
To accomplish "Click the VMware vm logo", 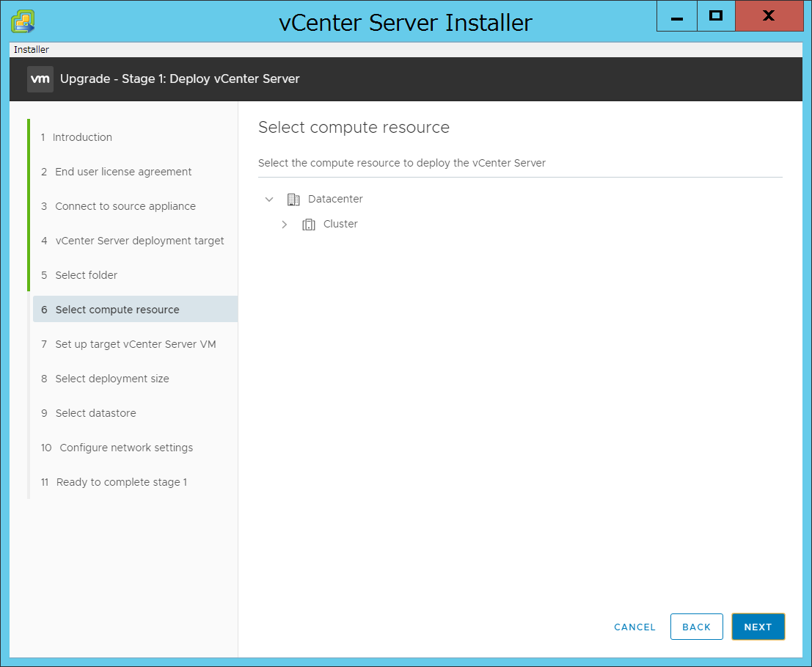I will 40,79.
